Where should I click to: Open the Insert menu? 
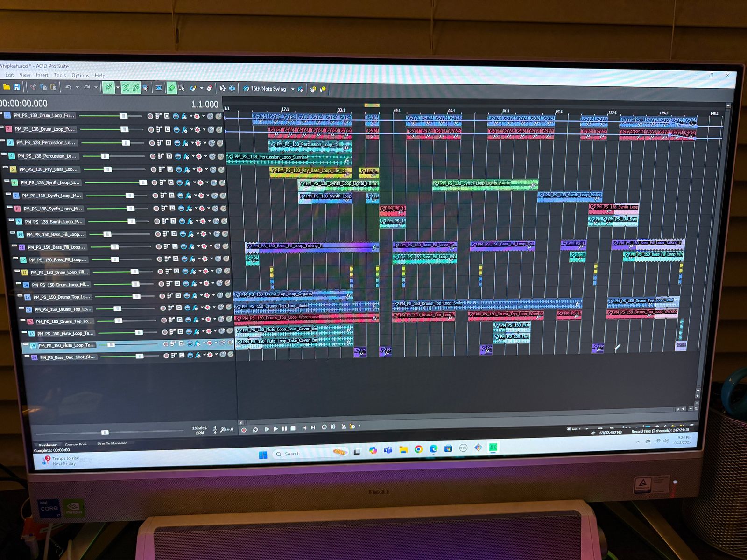(x=42, y=75)
